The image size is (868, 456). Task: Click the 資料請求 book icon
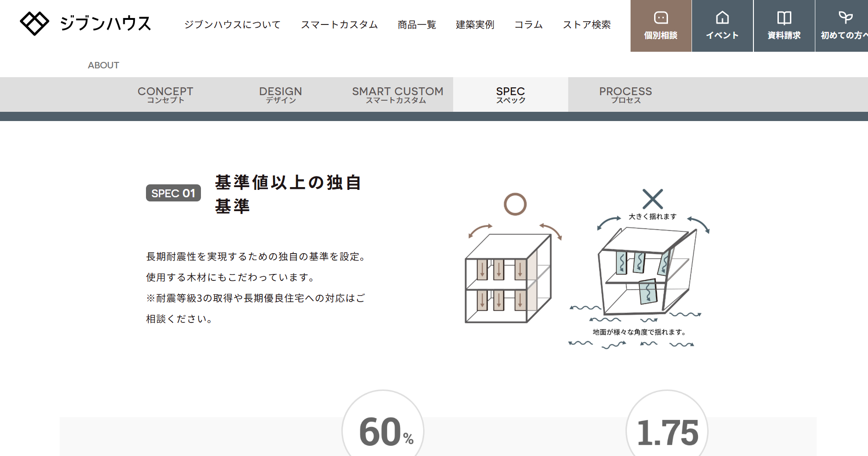pos(784,18)
